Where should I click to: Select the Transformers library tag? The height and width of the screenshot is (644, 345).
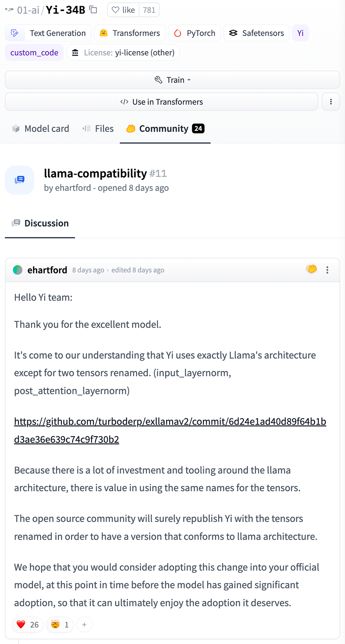coord(130,33)
